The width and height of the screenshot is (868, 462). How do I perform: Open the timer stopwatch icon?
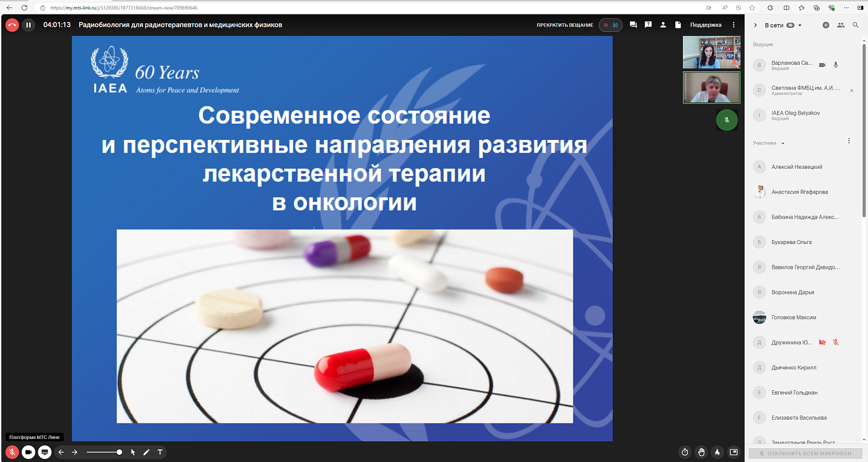[685, 452]
